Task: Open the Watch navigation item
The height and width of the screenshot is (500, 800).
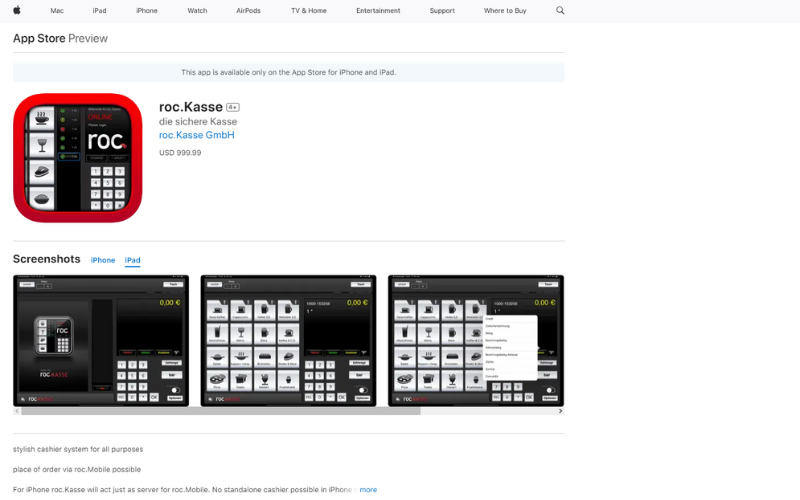Action: pyautogui.click(x=197, y=10)
